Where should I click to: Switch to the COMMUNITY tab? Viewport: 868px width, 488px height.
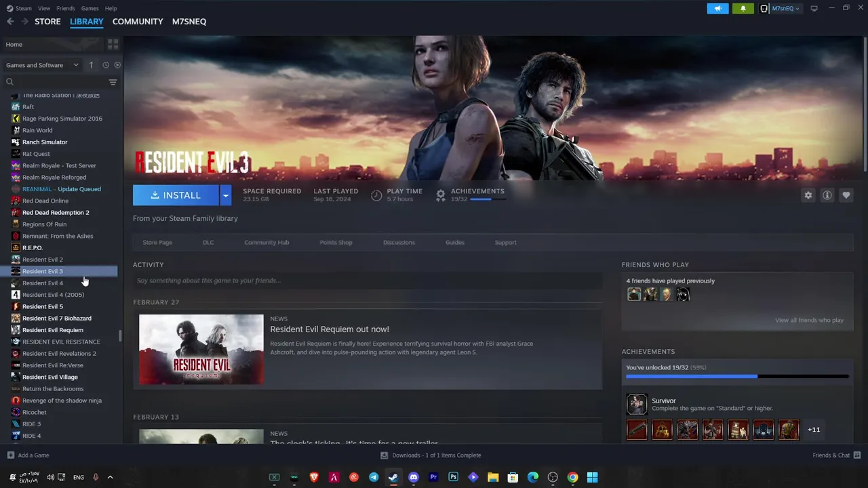coord(138,22)
